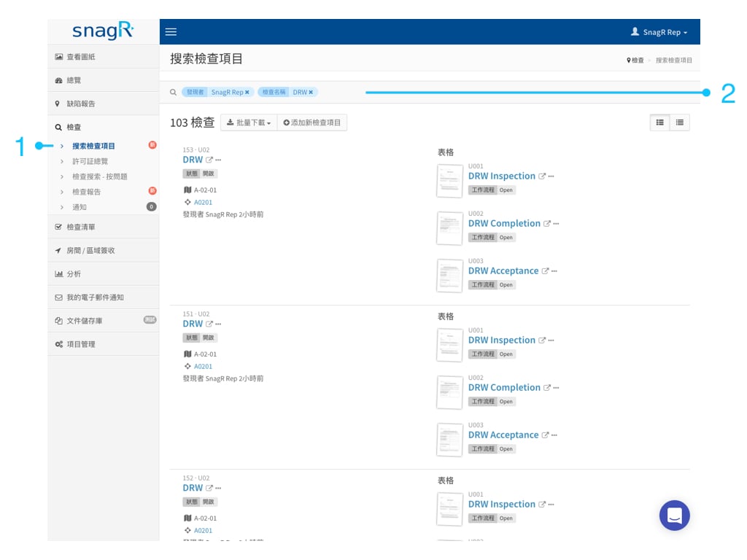Select 許可証總覽 submenu item

[x=90, y=161]
